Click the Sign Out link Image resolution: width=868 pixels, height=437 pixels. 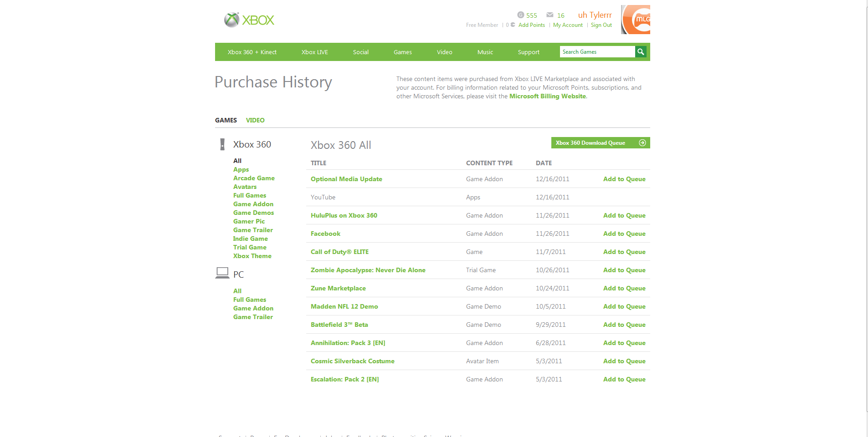(x=601, y=25)
